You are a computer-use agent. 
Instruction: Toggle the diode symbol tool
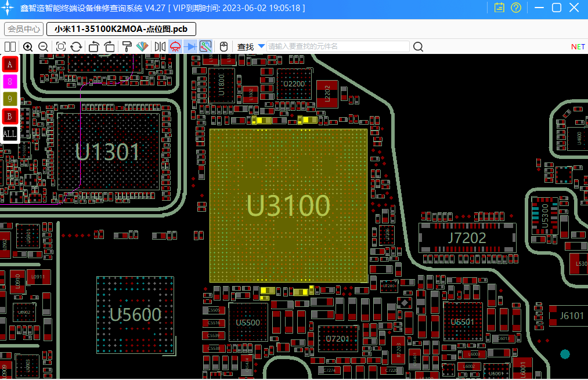coord(190,47)
